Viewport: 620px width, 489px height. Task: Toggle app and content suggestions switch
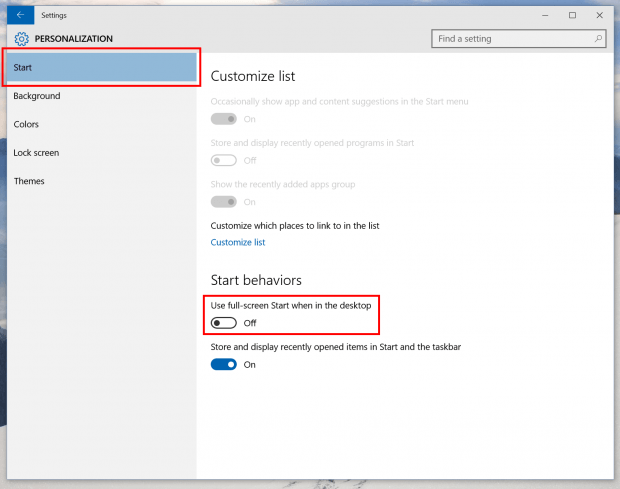click(x=224, y=119)
